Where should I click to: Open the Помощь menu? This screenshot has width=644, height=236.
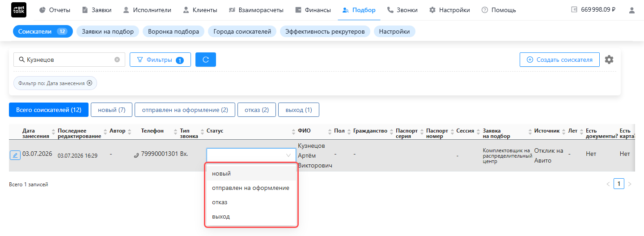point(499,10)
